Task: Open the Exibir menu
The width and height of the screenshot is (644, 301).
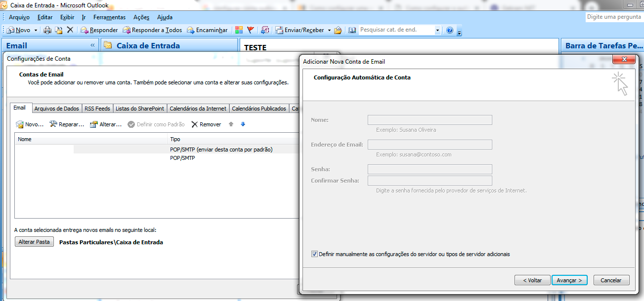Action: click(67, 17)
